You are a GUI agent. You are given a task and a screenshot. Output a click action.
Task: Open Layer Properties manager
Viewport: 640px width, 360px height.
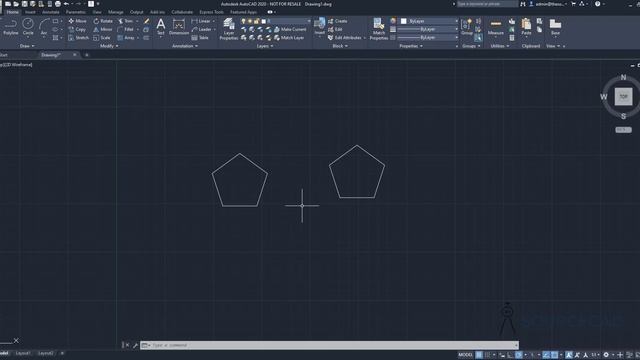click(x=229, y=29)
